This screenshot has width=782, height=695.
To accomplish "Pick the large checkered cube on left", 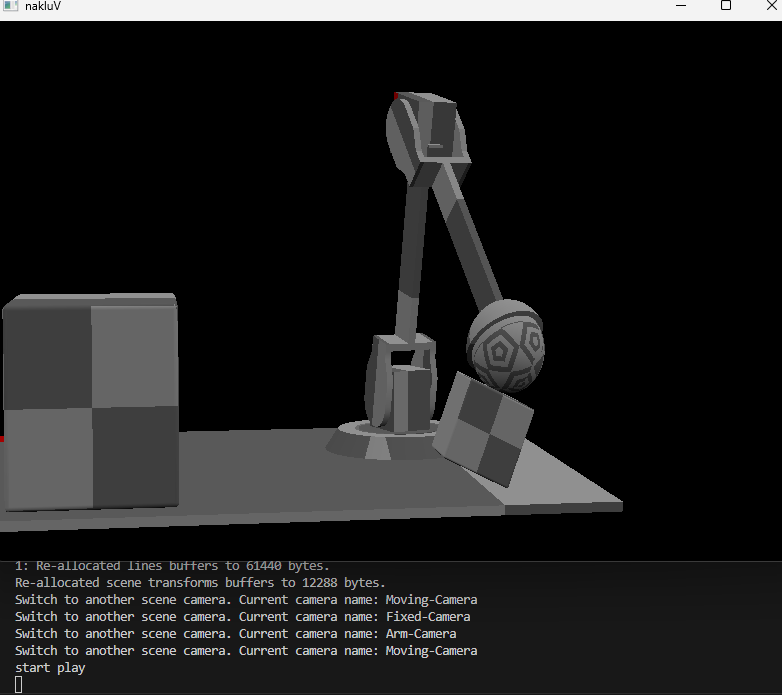I will coord(90,400).
